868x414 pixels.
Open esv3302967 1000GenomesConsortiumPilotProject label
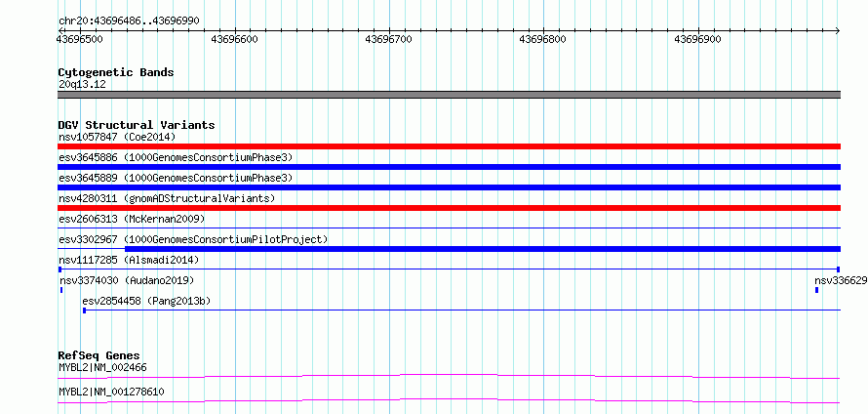pyautogui.click(x=193, y=239)
